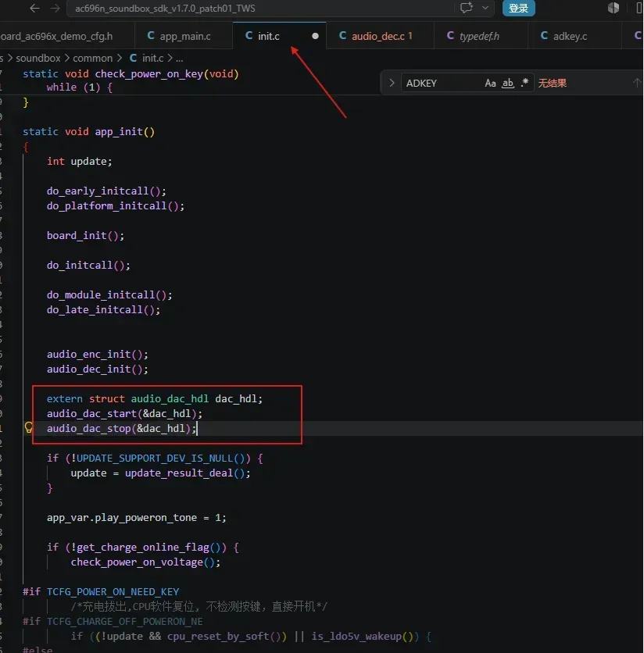Click TCFG_POWER_ON_NEED_KEY macro
The width and height of the screenshot is (644, 653).
(x=113, y=592)
